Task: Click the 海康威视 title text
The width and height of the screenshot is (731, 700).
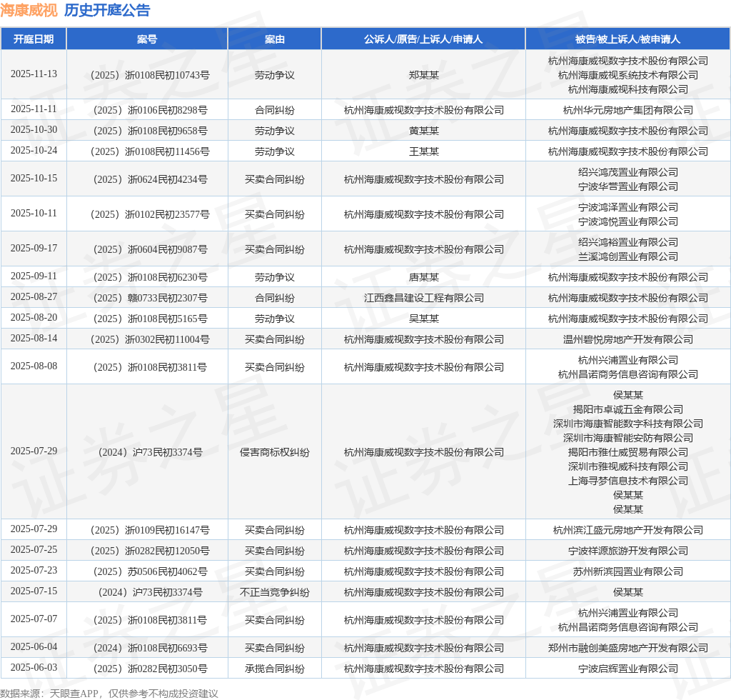Action: [x=29, y=10]
